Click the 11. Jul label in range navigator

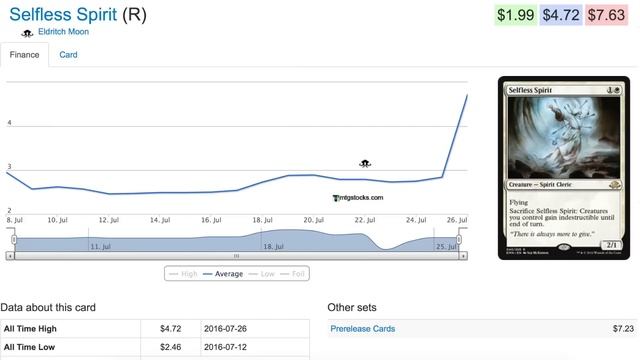100,247
